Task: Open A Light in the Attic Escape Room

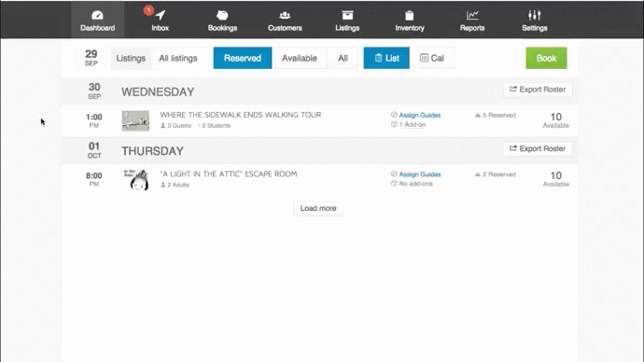Action: tap(229, 174)
